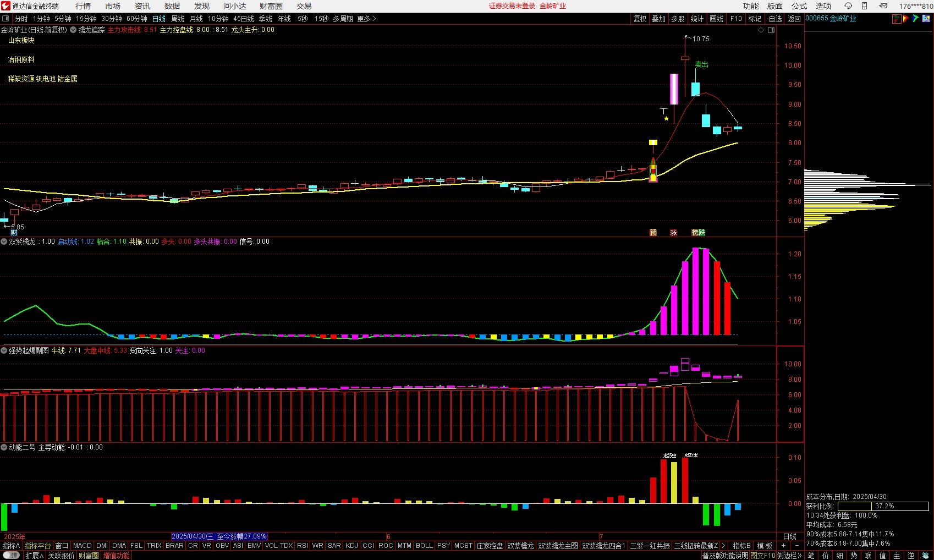Open the 行情 menu
The image size is (934, 560).
(x=83, y=6)
